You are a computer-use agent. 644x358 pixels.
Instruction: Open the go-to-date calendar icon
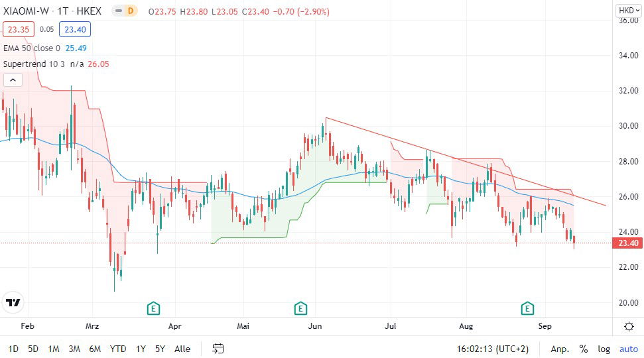(218, 349)
